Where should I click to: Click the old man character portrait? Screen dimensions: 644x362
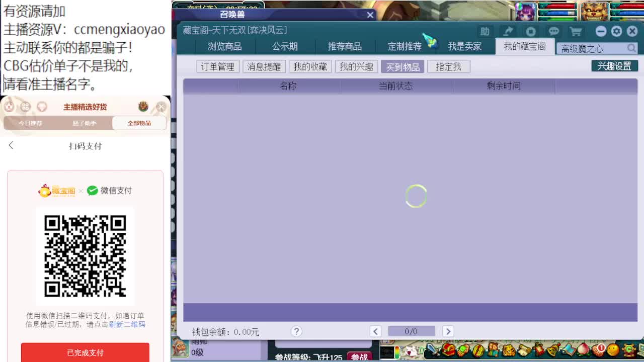coord(180,347)
